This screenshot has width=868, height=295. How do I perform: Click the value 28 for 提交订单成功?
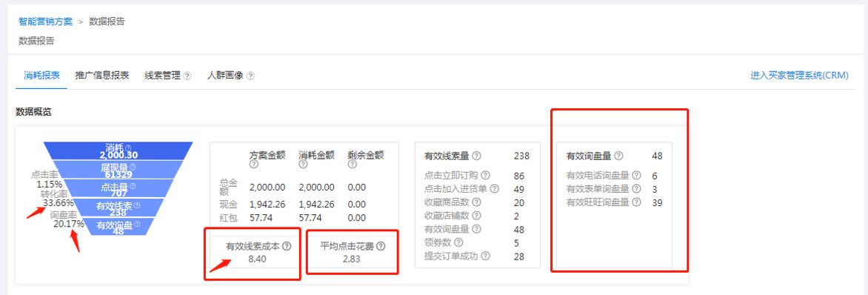(518, 256)
